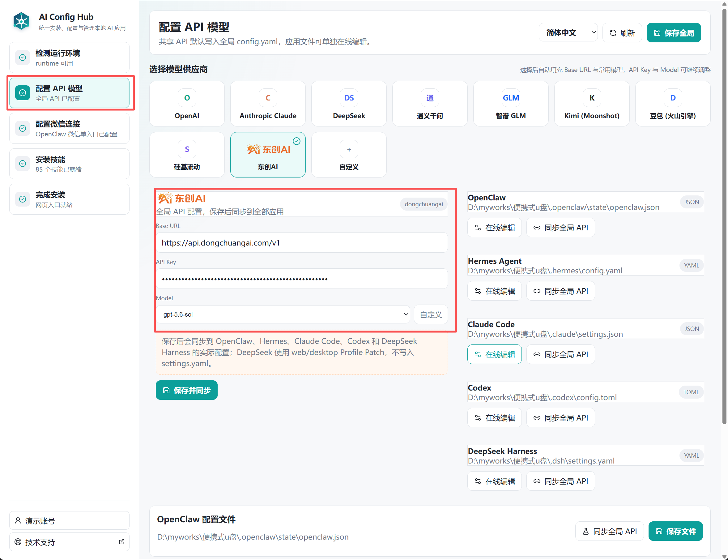Go to 安装技能 step
The width and height of the screenshot is (728, 560).
pos(69,164)
